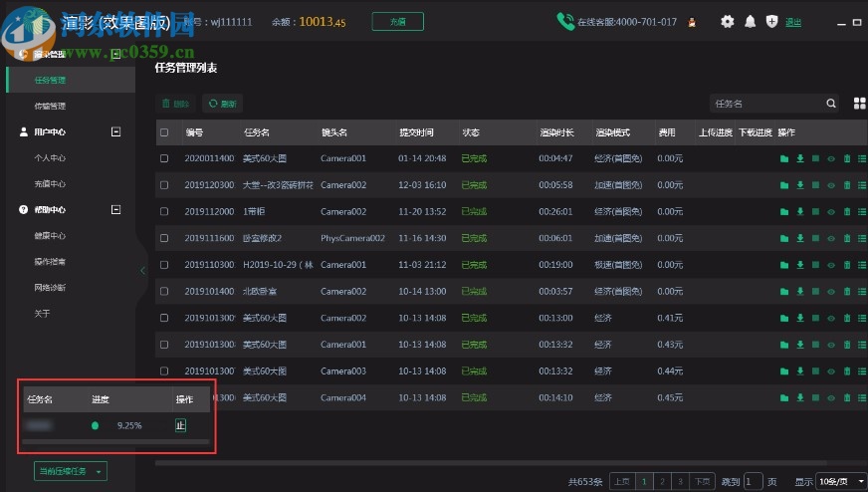
Task: Open output folder for task 2020011400
Action: (783, 158)
